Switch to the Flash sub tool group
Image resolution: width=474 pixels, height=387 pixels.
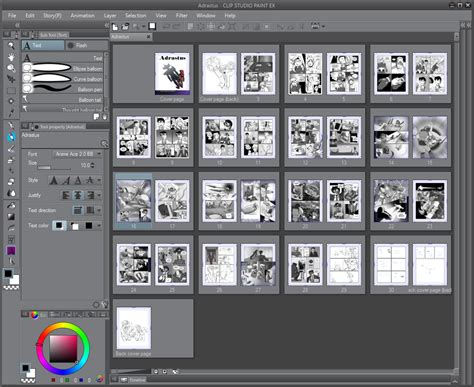click(87, 45)
